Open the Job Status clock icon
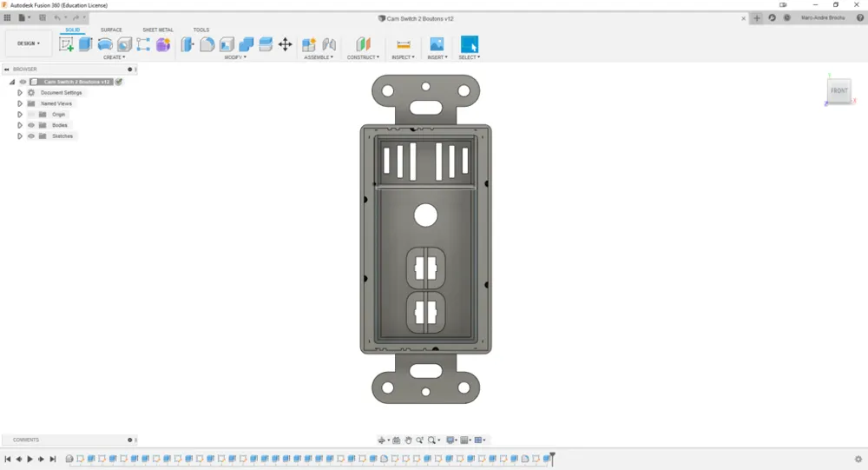The image size is (868, 470). click(x=786, y=17)
